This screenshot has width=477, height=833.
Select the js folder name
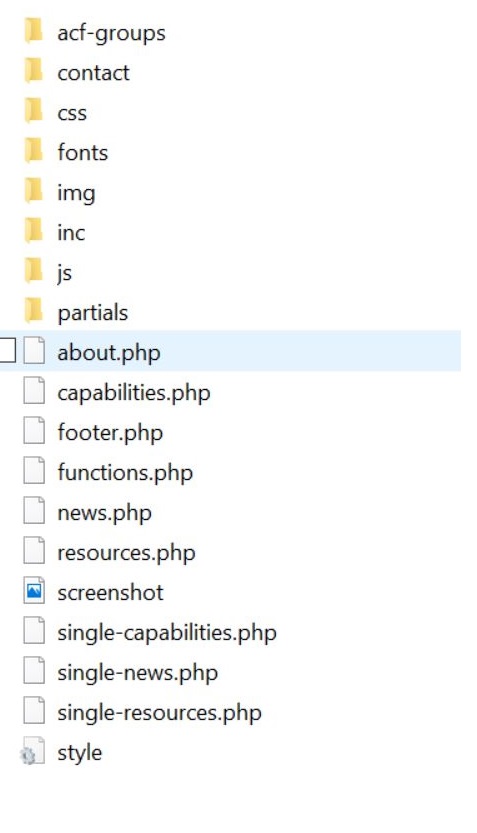click(x=64, y=273)
